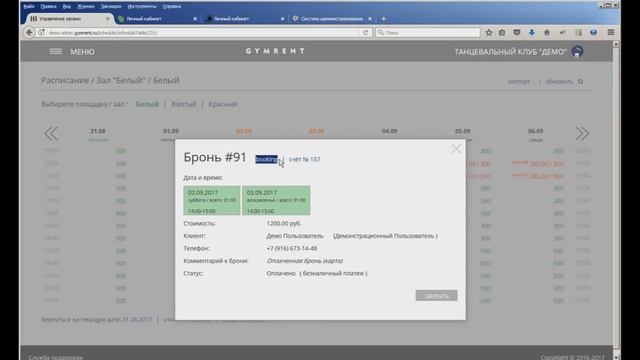Open the hamburger МЕНЮ icon

click(56, 51)
